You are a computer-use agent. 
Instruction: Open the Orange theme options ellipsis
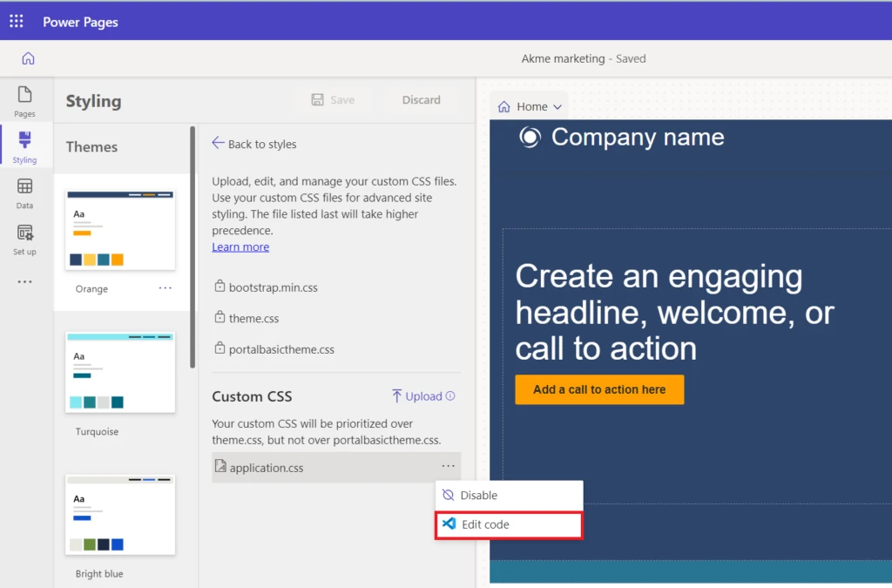[165, 288]
